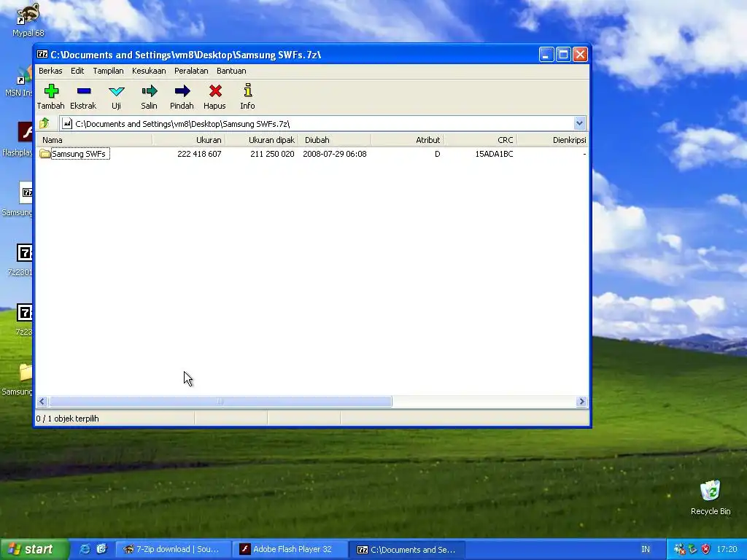Click the Hapus red X delete icon
This screenshot has height=560, width=747.
click(215, 90)
